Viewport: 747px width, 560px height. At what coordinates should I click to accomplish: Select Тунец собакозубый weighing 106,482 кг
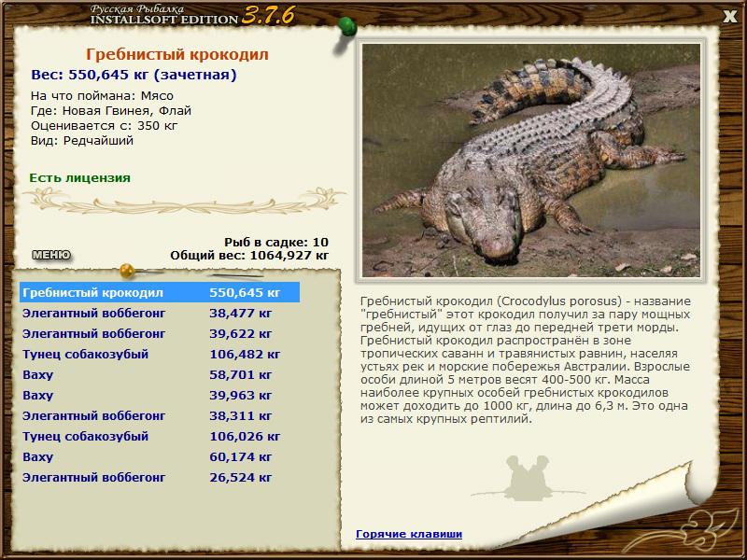tap(160, 354)
